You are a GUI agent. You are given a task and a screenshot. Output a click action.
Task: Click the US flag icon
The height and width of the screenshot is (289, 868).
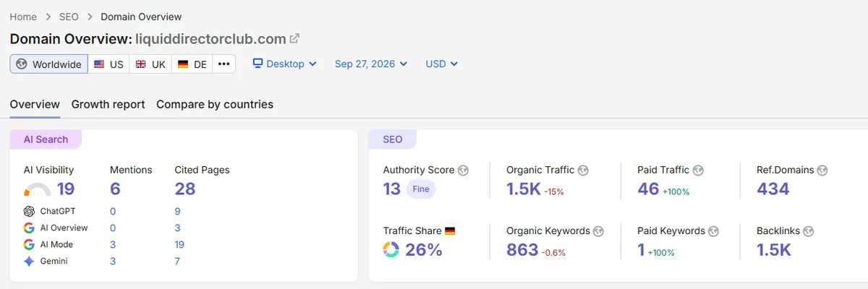99,64
